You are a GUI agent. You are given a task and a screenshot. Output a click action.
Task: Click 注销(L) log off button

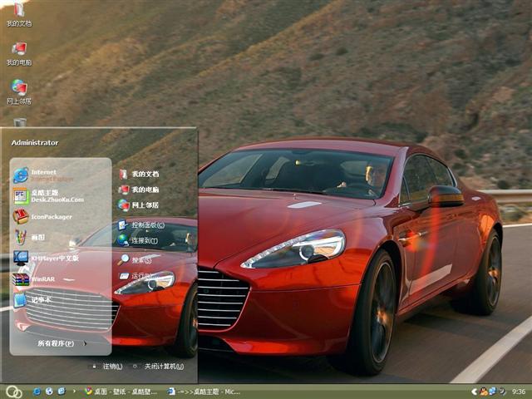pyautogui.click(x=108, y=367)
